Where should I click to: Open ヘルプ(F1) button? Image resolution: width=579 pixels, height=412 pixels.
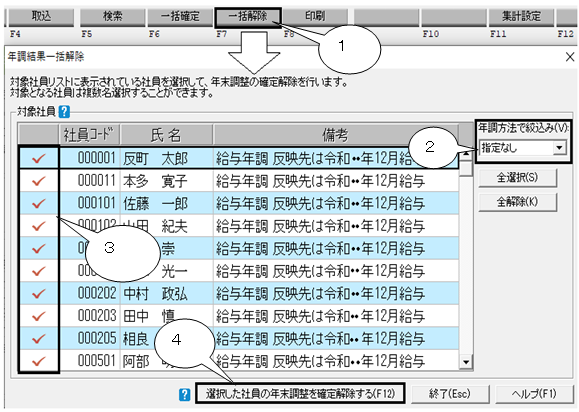click(534, 394)
